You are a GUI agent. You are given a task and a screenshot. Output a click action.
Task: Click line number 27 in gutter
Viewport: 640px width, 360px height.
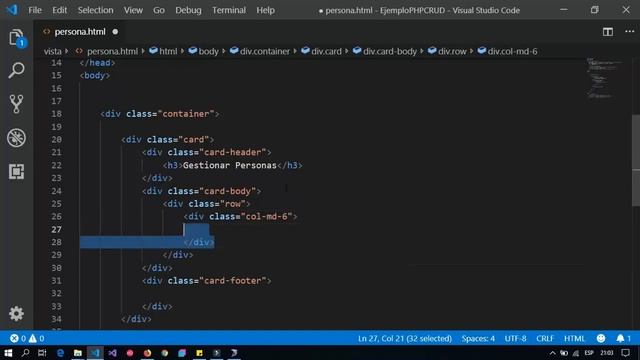tap(56, 229)
